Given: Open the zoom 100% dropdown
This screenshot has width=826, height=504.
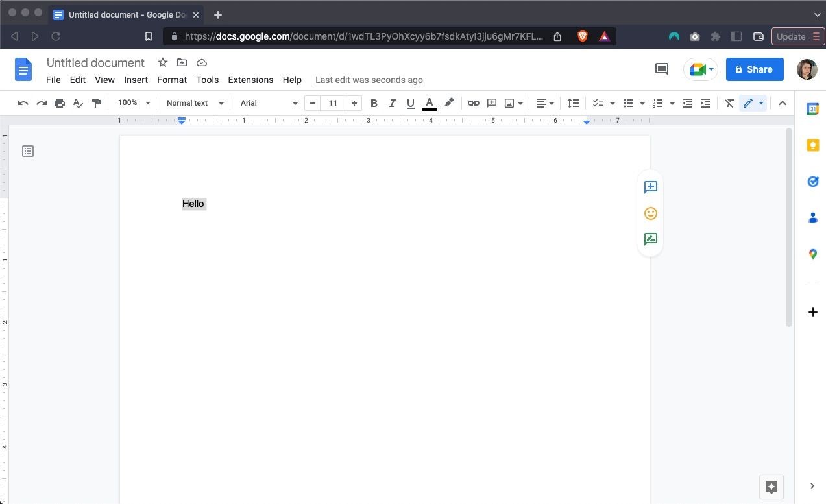Looking at the screenshot, I should tap(134, 103).
